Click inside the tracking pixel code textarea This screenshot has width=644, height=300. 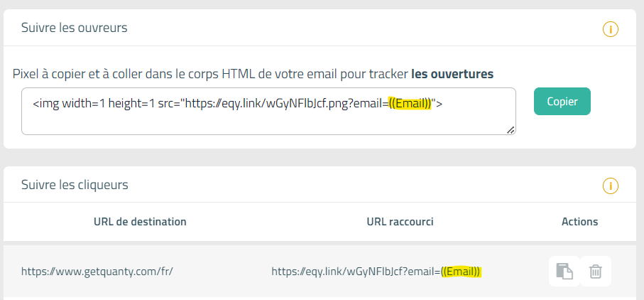pyautogui.click(x=268, y=111)
